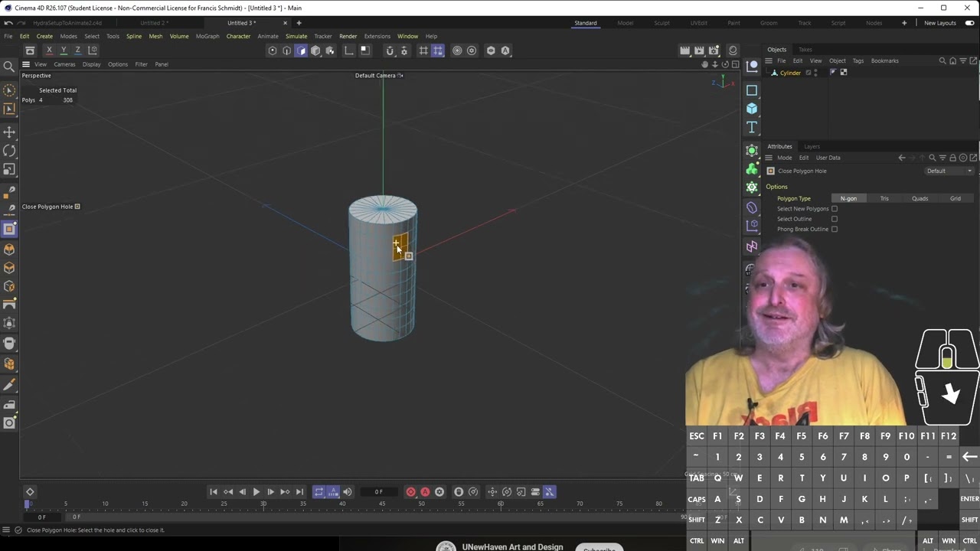Enable Phong Break Outline checkbox
The height and width of the screenshot is (551, 980).
(835, 229)
